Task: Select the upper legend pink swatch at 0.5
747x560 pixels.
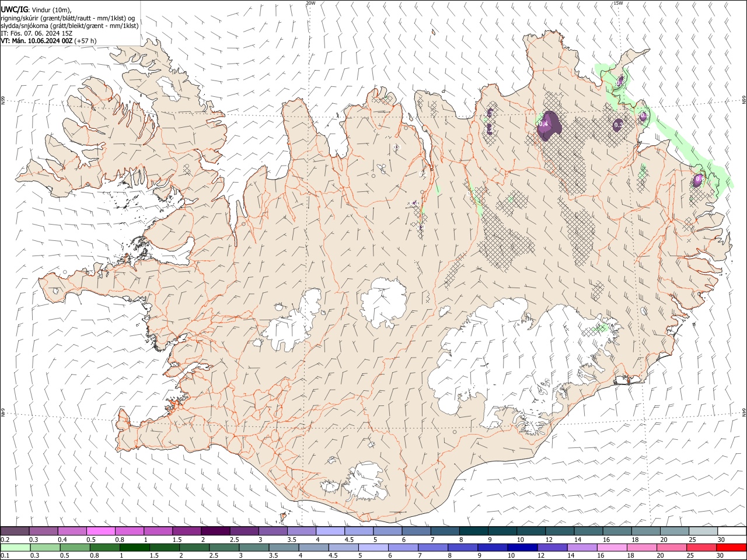Action: pos(100,531)
